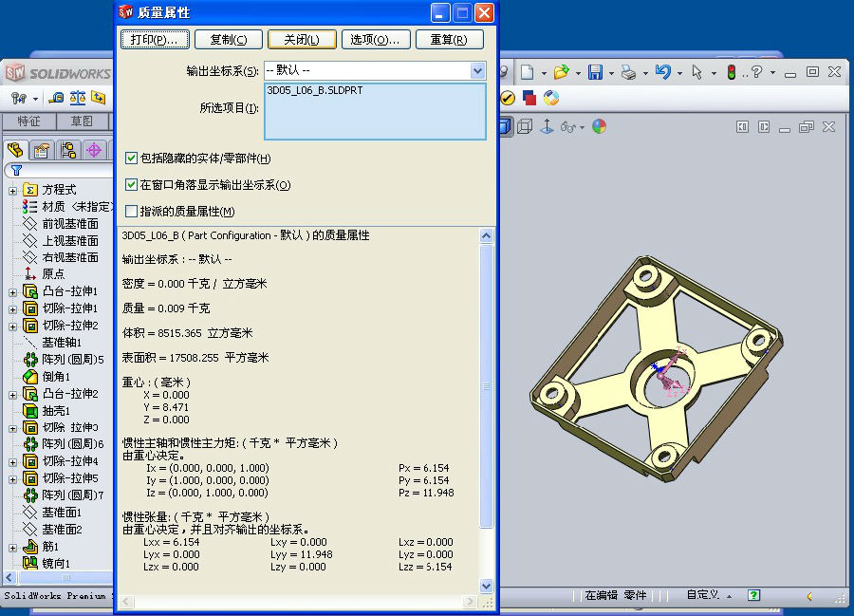
Task: Switch to the 特征 tab
Action: [x=28, y=121]
